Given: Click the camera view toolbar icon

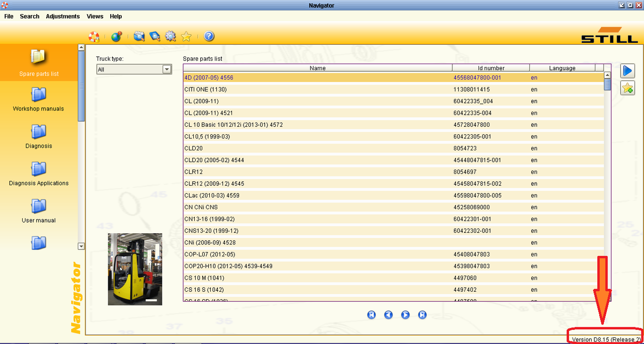Looking at the screenshot, I should 139,36.
